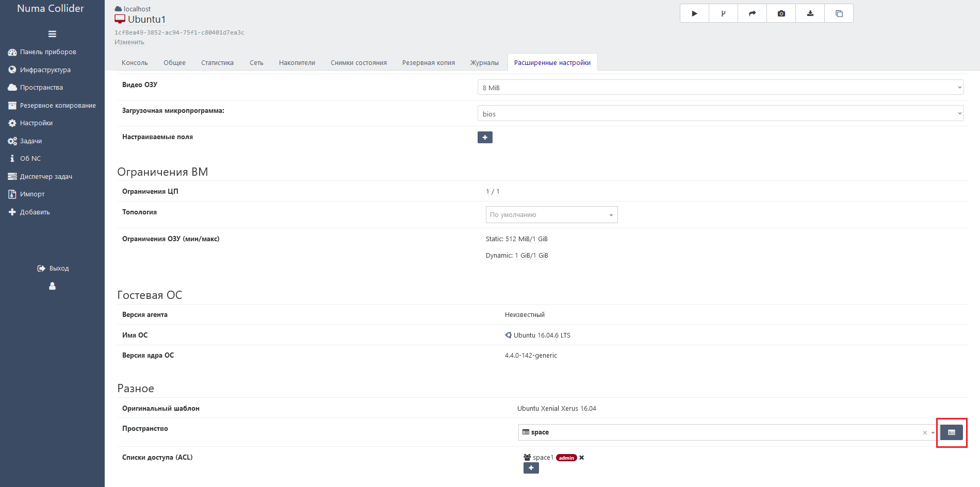
Task: Click the copy VM toolbar icon
Action: (839, 13)
